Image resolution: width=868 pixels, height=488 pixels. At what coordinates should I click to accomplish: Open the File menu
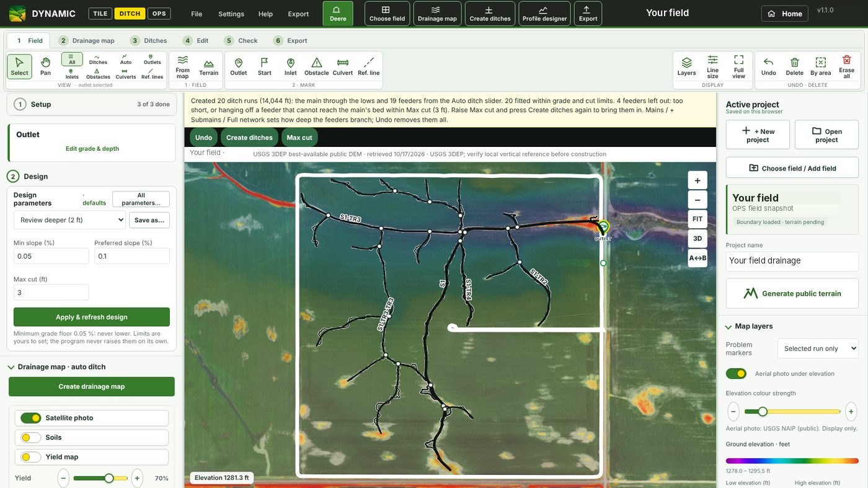(x=197, y=14)
